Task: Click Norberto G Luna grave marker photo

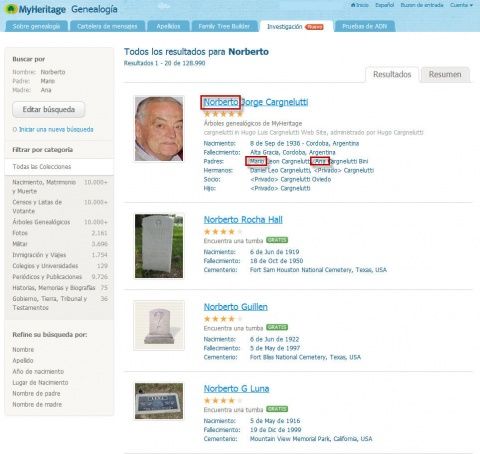Action: pyautogui.click(x=159, y=401)
